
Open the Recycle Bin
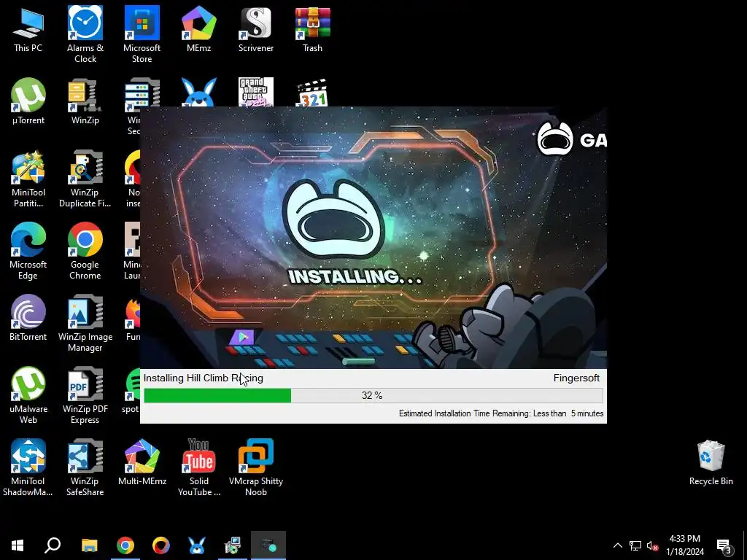click(x=711, y=463)
